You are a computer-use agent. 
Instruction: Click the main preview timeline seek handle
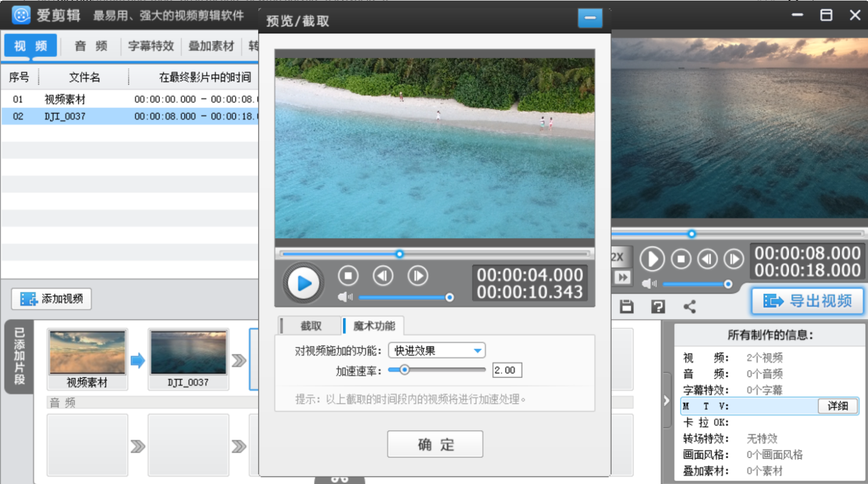[x=692, y=234]
